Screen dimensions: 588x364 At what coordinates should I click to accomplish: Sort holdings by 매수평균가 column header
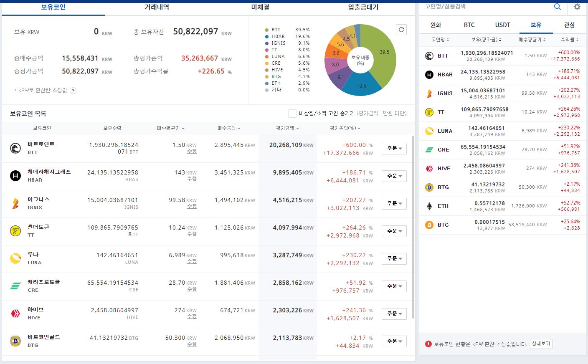click(171, 128)
